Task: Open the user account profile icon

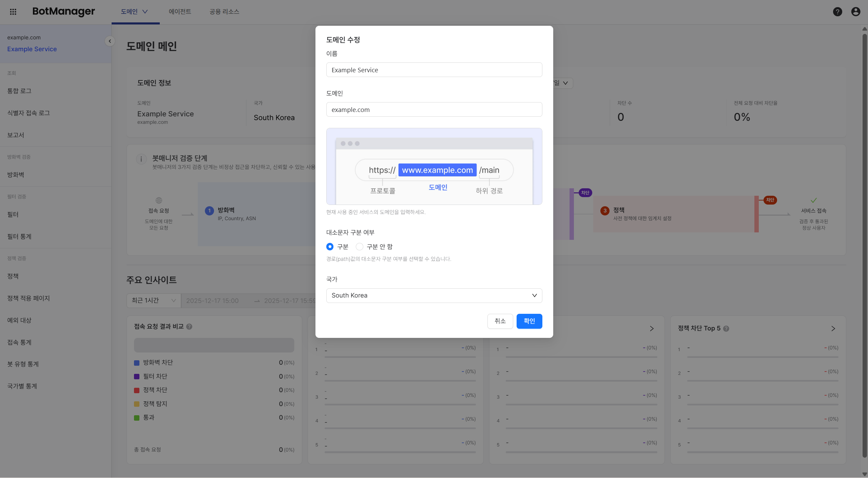Action: coord(856,12)
